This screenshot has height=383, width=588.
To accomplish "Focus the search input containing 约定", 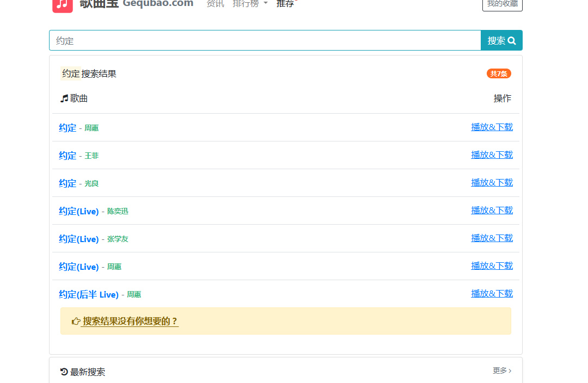I will pyautogui.click(x=265, y=40).
